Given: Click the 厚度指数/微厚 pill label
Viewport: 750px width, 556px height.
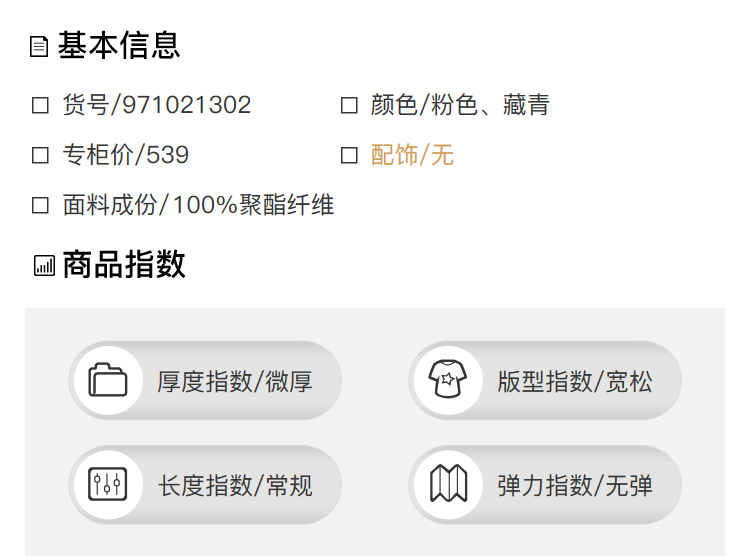Looking at the screenshot, I should [x=234, y=382].
